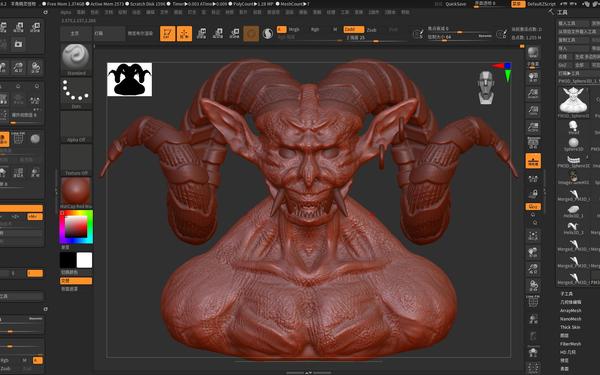Open the MatCap Red Wax material picker
The width and height of the screenshot is (600, 375).
click(76, 193)
